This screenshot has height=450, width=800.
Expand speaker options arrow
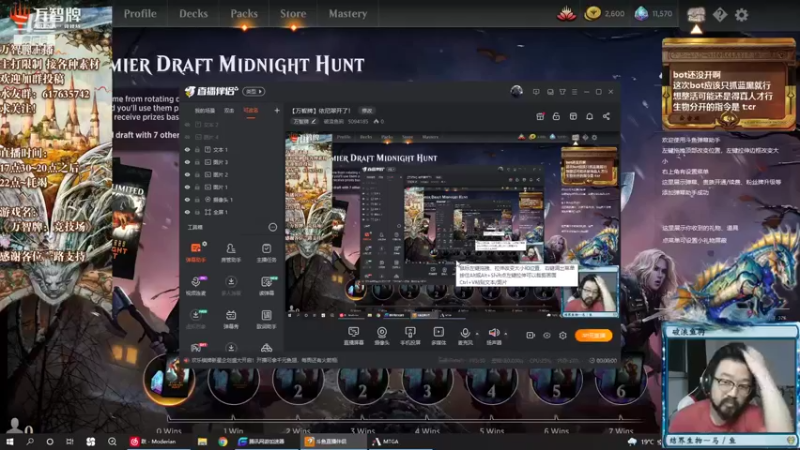506,334
